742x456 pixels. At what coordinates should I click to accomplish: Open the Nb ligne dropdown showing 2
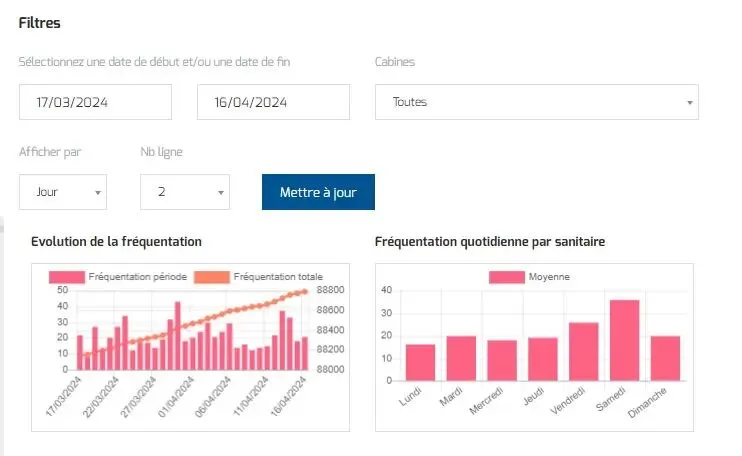pos(185,192)
